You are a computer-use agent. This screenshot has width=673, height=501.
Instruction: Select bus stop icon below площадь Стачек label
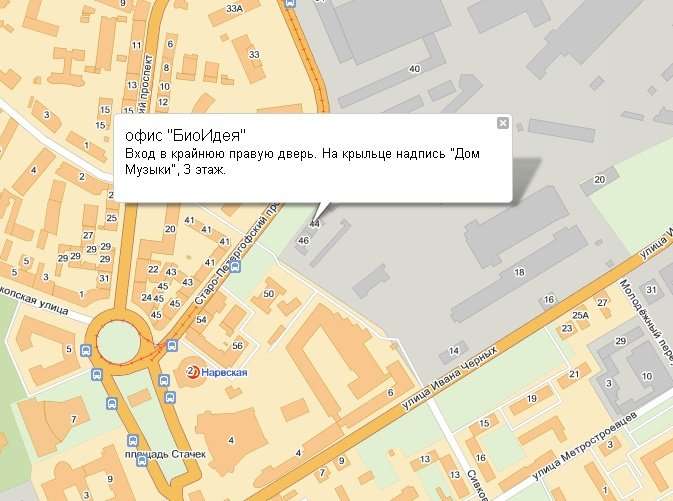pyautogui.click(x=142, y=462)
